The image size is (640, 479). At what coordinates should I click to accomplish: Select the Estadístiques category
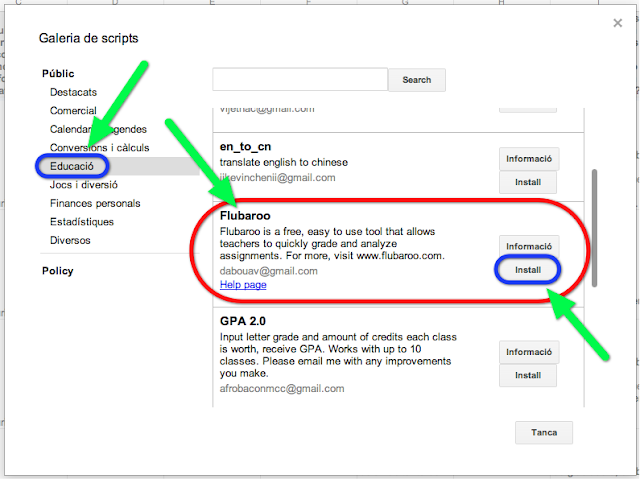tap(82, 222)
